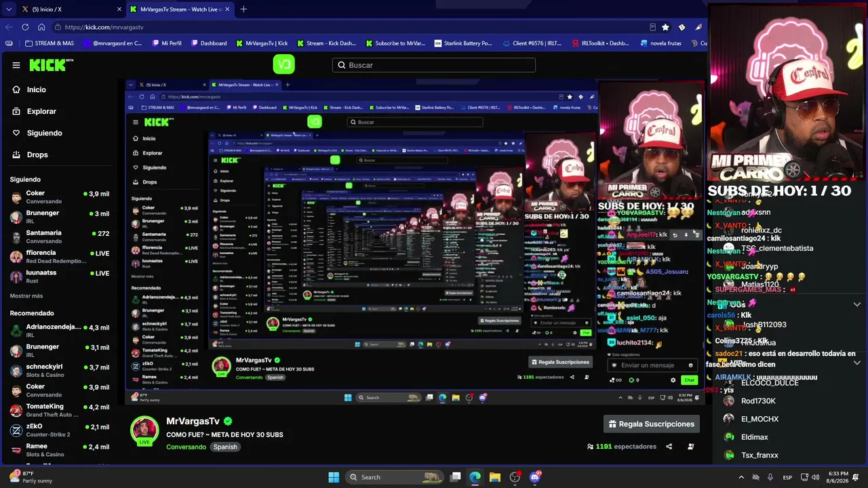Switch to the MrVargasTv Stream tab
868x488 pixels.
click(x=180, y=9)
